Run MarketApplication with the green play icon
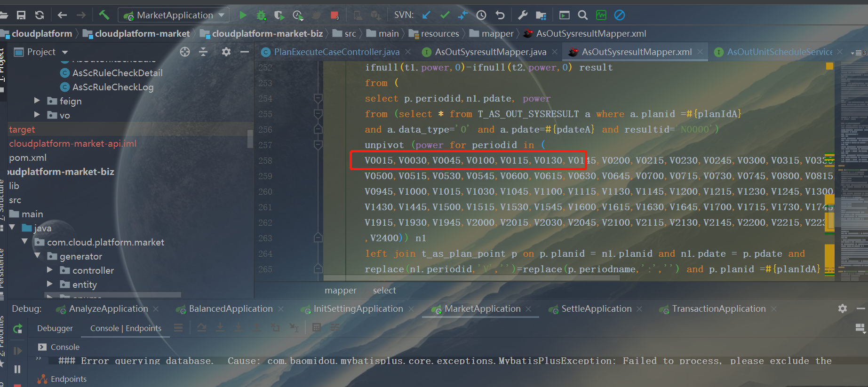This screenshot has height=387, width=868. click(243, 15)
